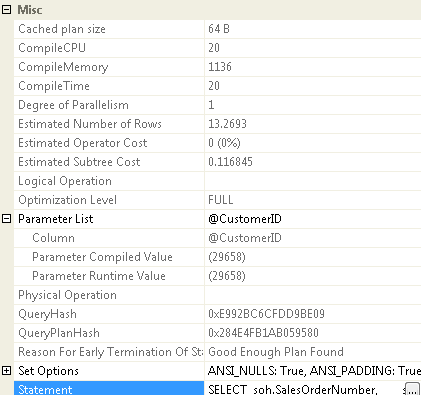Open the Statement ellipsis editor button

pos(412,389)
